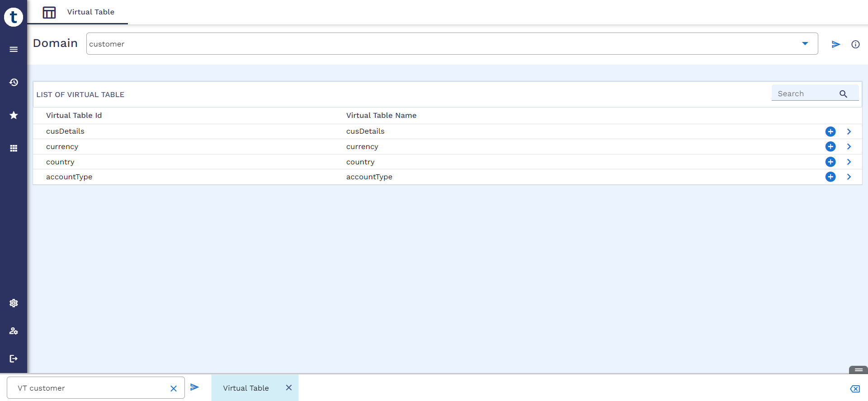Open settings gear in sidebar
The width and height of the screenshot is (868, 401).
tap(14, 303)
